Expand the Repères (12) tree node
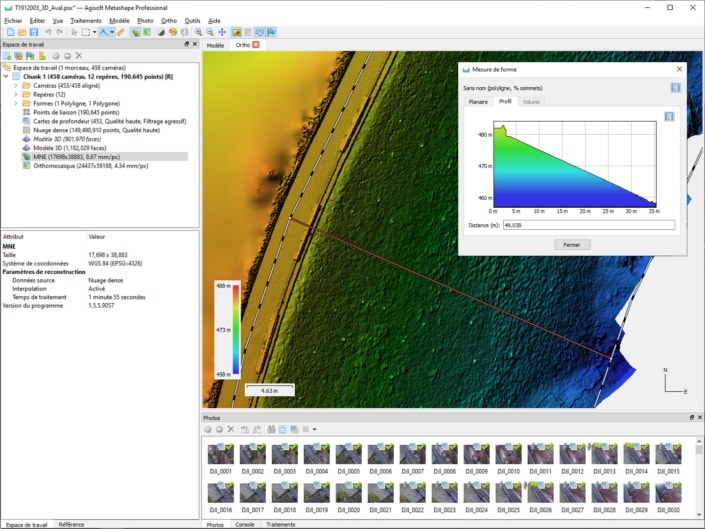705x529 pixels. 16,95
